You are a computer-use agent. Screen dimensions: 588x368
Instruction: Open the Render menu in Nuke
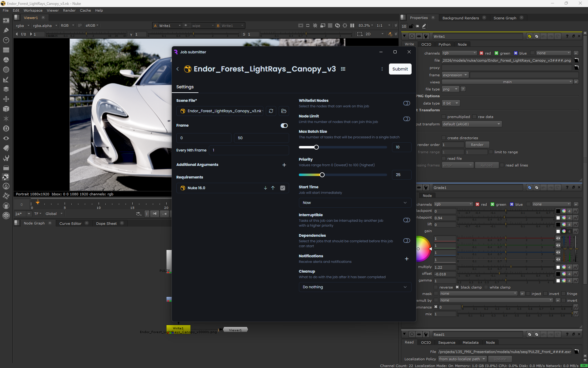pos(69,10)
